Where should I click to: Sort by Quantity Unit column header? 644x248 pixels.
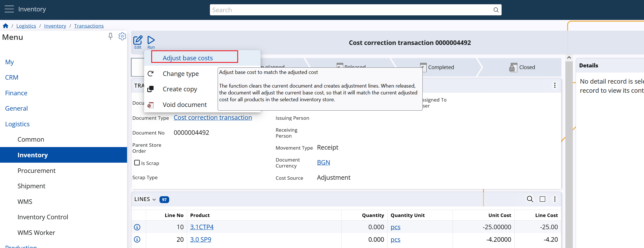(x=408, y=215)
